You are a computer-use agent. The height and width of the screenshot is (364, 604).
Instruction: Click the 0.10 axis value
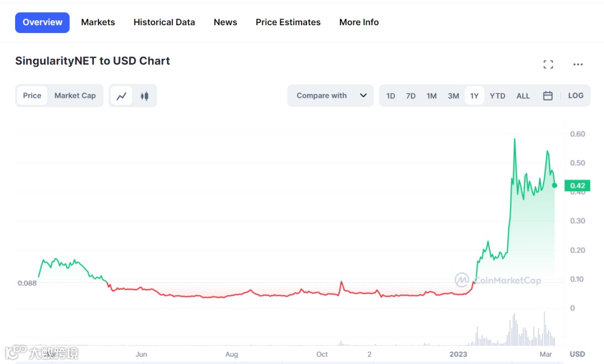[577, 279]
